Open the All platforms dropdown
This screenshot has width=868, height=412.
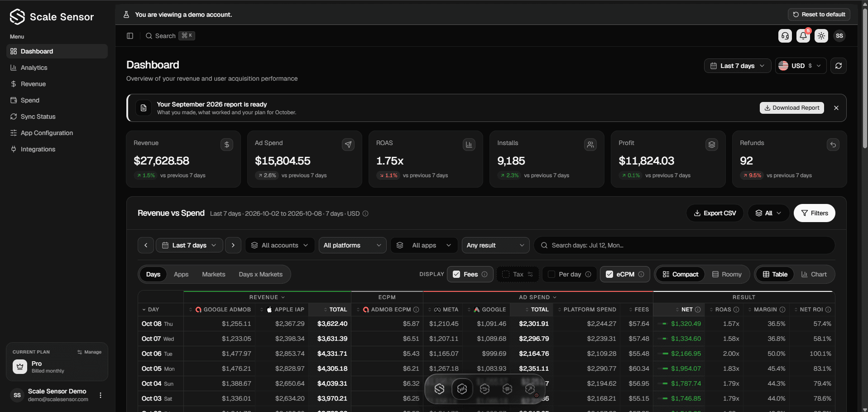coord(352,245)
